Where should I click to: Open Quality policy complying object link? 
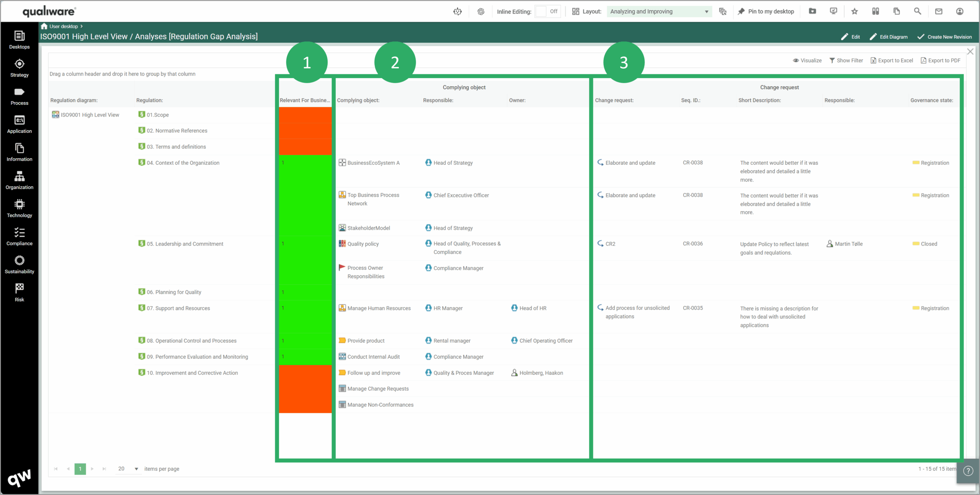[x=363, y=244]
